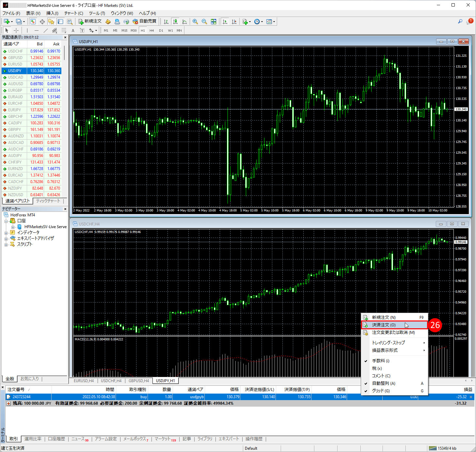Click the 新規注文 new order button
Viewport: 476px width, 452px height.
(x=90, y=21)
